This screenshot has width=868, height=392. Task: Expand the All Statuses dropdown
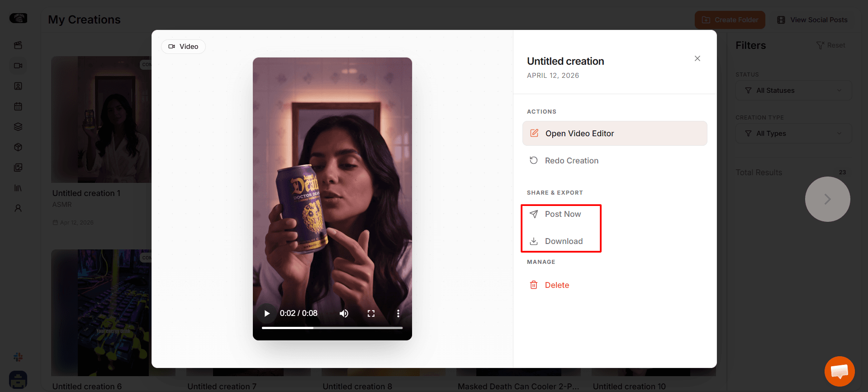tap(794, 91)
